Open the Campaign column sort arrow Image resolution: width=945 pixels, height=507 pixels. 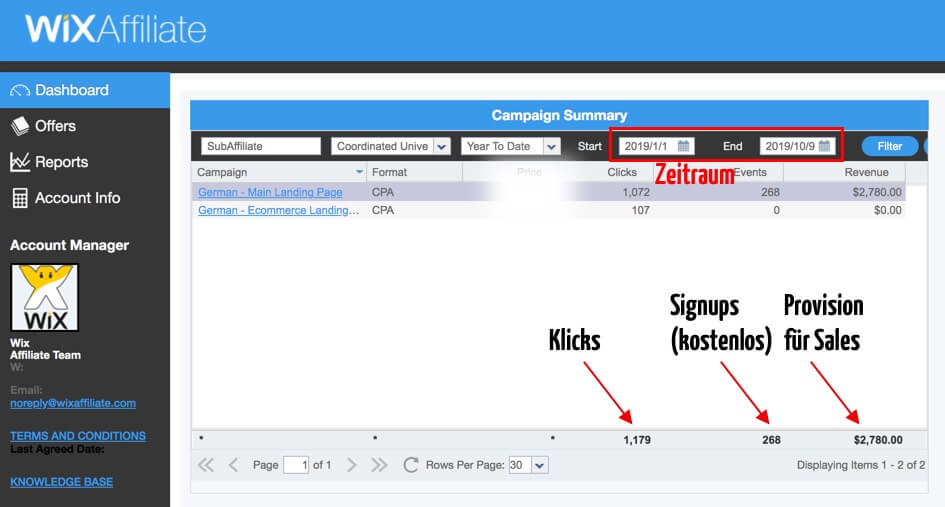pyautogui.click(x=359, y=172)
